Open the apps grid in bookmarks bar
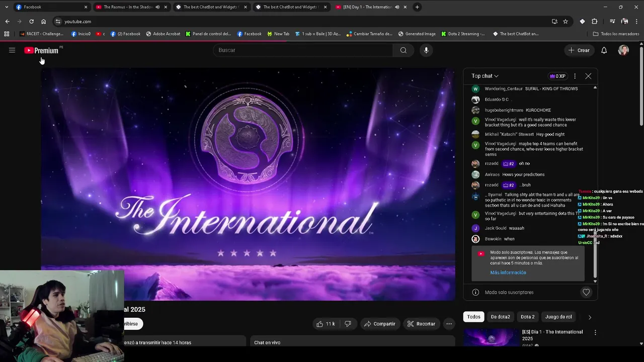 click(x=7, y=34)
